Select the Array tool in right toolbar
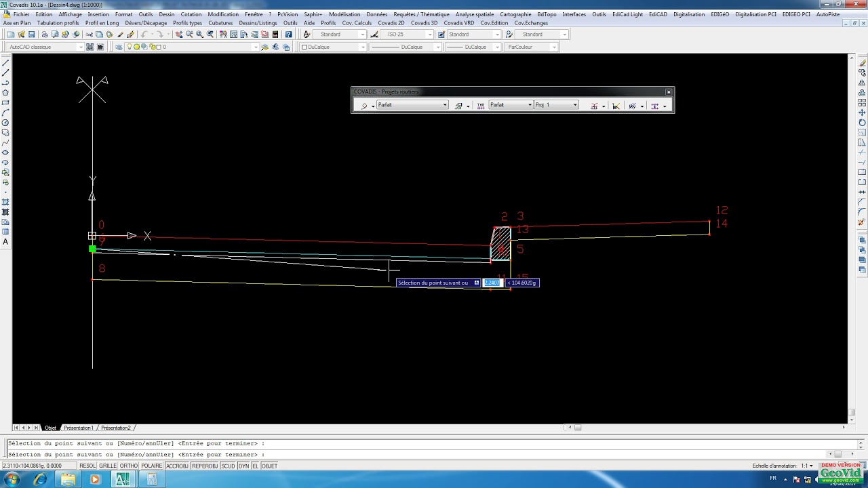 click(863, 103)
